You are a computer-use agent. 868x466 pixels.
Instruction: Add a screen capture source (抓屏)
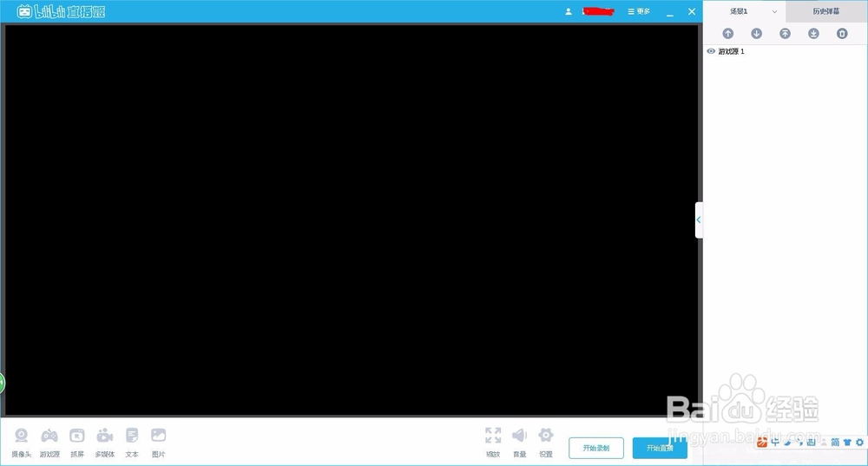point(77,443)
